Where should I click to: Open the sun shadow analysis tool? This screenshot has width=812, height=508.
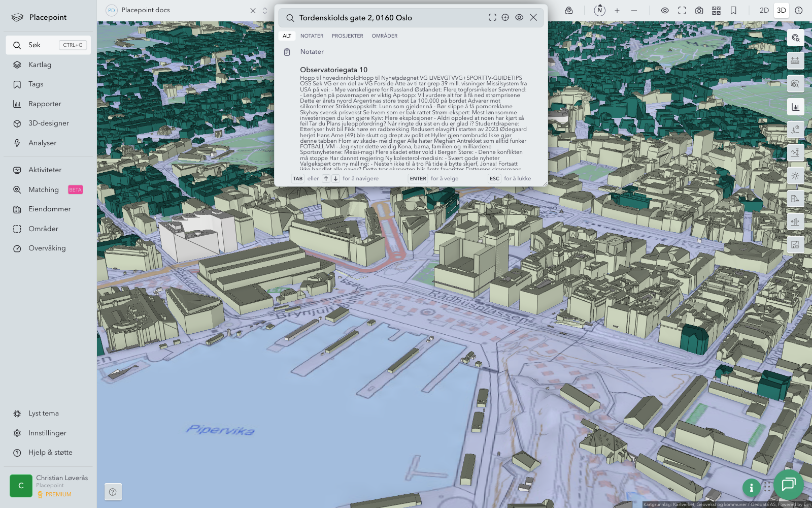tap(795, 176)
